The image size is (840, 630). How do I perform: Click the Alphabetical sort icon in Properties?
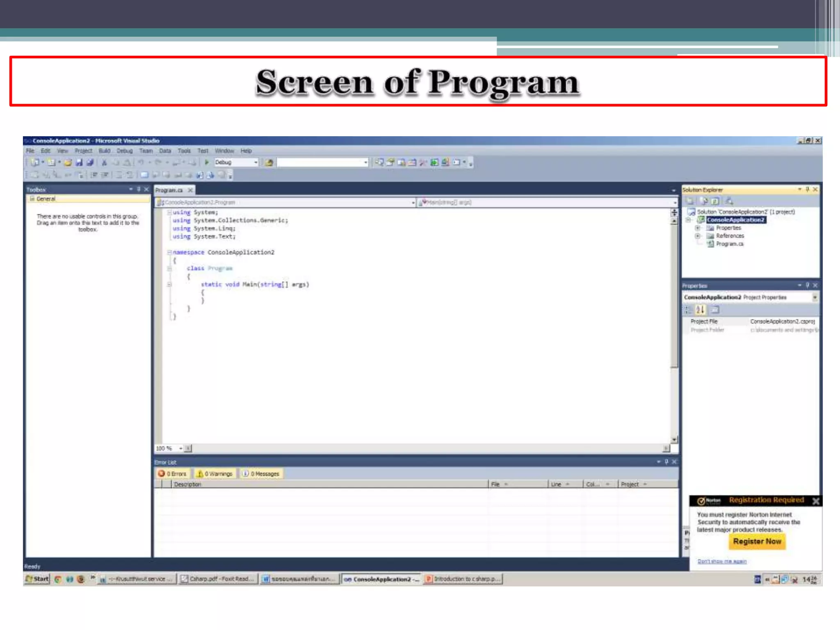(700, 310)
